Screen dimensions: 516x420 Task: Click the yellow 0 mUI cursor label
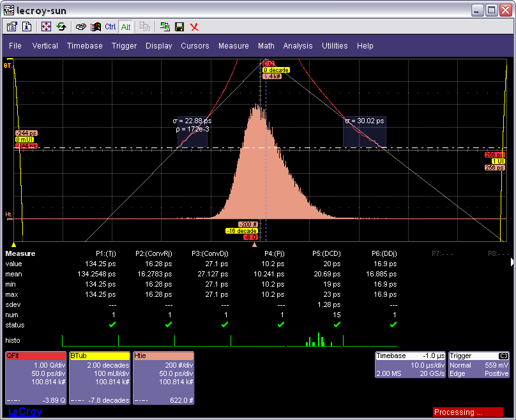24,139
